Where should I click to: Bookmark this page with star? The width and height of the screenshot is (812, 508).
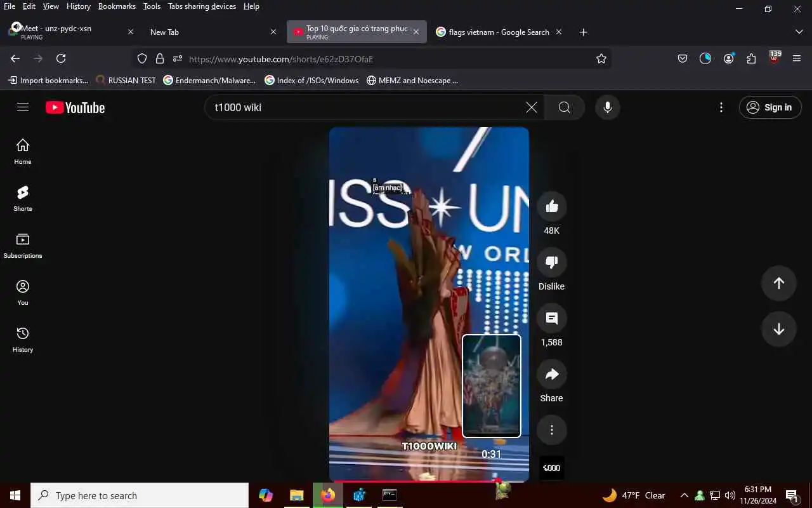[601, 58]
